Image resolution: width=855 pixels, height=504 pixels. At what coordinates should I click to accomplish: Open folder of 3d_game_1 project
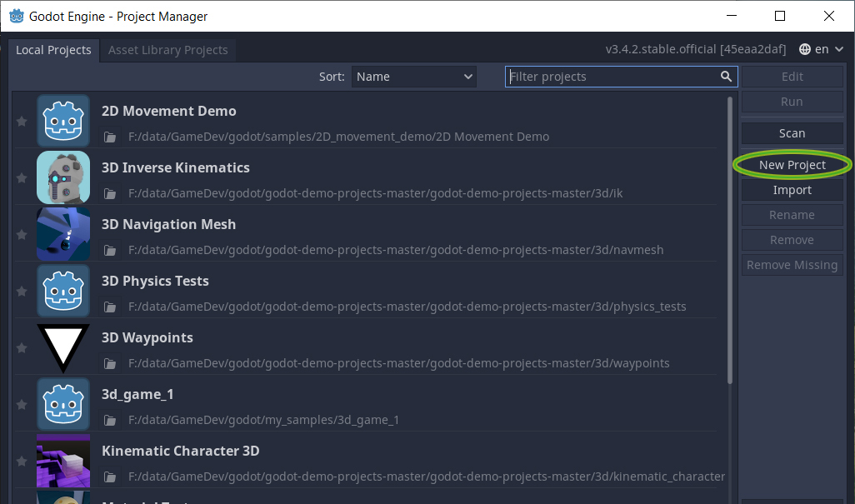click(x=110, y=420)
